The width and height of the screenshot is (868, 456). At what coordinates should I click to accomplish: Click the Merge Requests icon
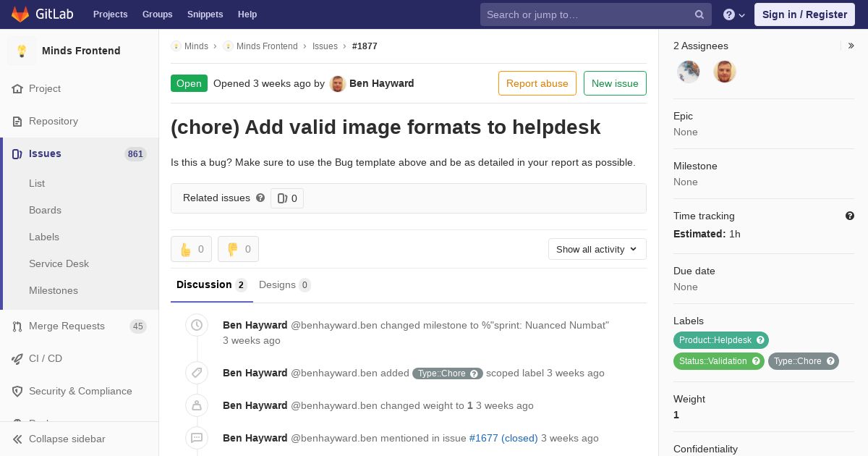tap(17, 326)
